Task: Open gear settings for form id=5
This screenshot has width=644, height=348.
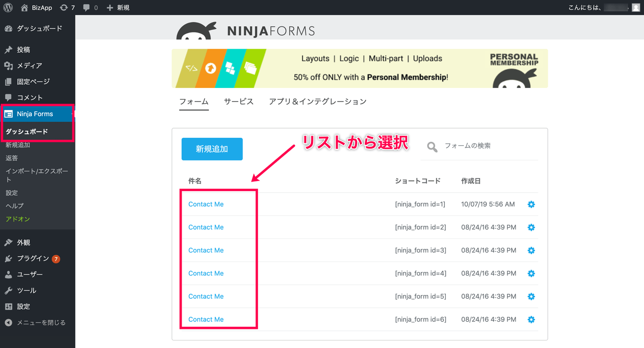Action: (x=531, y=297)
